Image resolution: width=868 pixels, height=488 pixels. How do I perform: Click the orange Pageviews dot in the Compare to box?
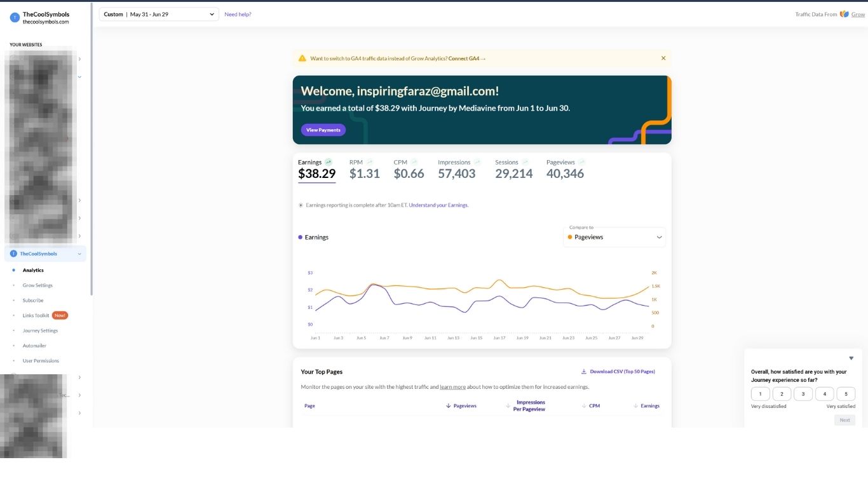click(x=570, y=237)
